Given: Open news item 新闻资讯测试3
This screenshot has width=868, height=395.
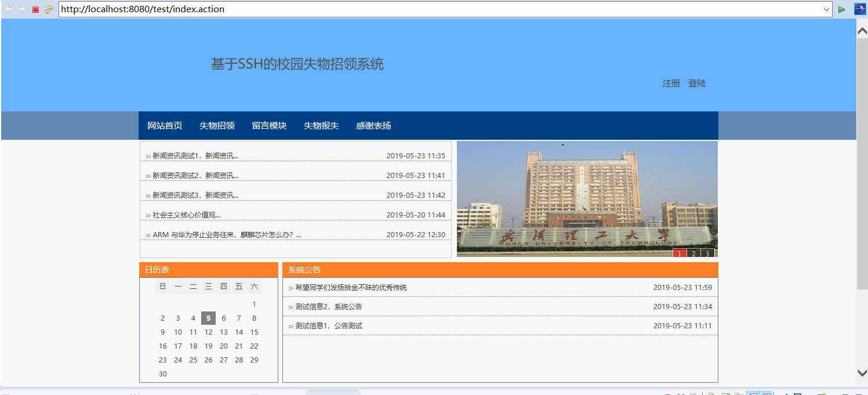Looking at the screenshot, I should 195,195.
